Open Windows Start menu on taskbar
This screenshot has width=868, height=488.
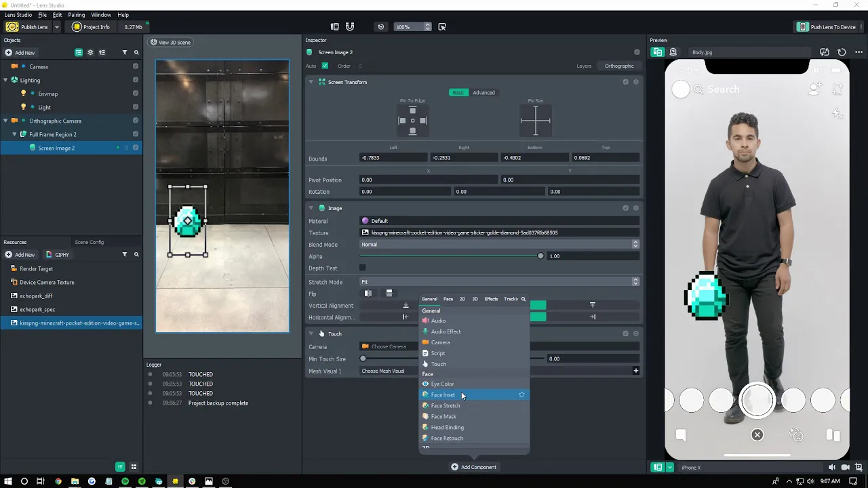coord(7,481)
